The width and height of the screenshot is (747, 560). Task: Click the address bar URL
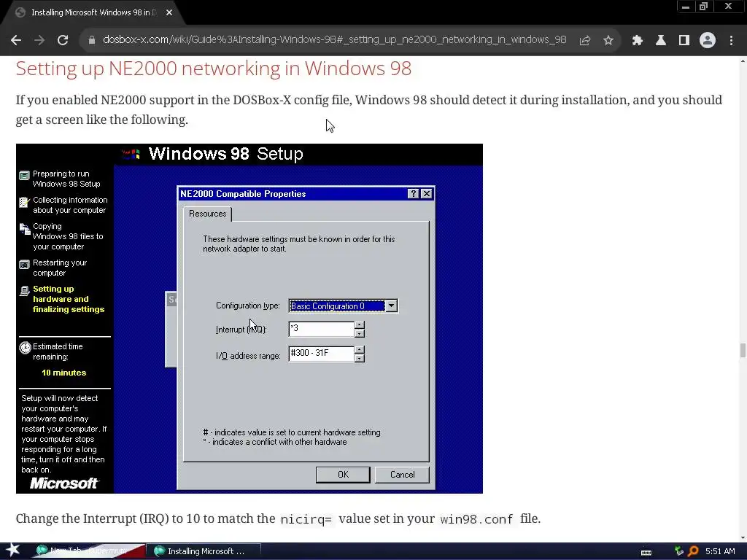[x=334, y=39]
